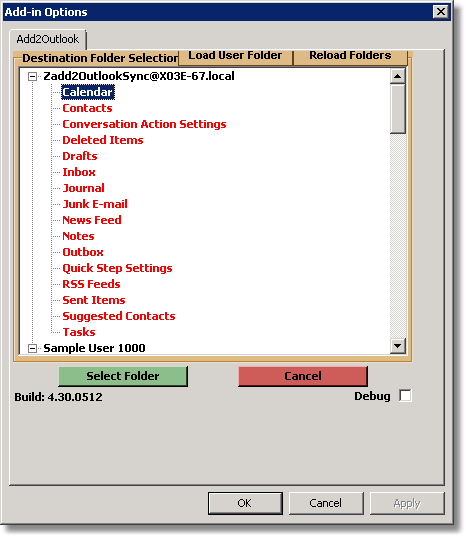Pick the Tasks folder
The width and height of the screenshot is (466, 537).
79,332
